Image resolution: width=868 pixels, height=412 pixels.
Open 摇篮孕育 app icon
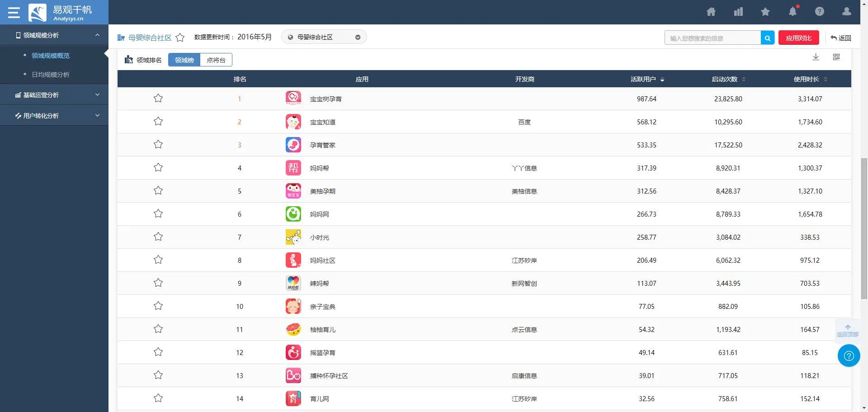click(293, 352)
